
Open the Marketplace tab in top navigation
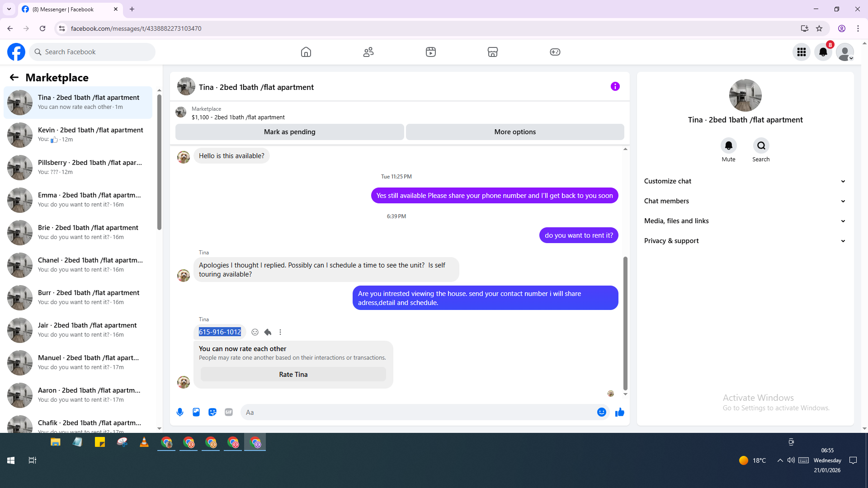(493, 52)
